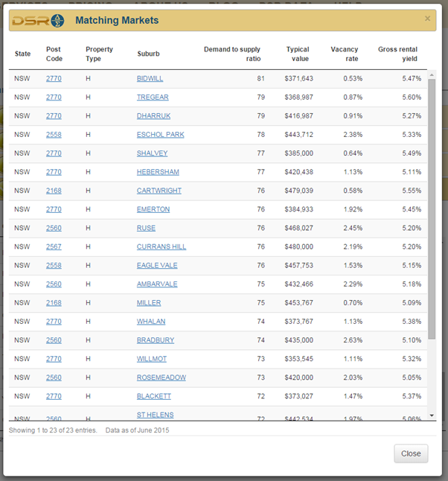Sort by Typical value column header
448x481 pixels.
[x=297, y=54]
